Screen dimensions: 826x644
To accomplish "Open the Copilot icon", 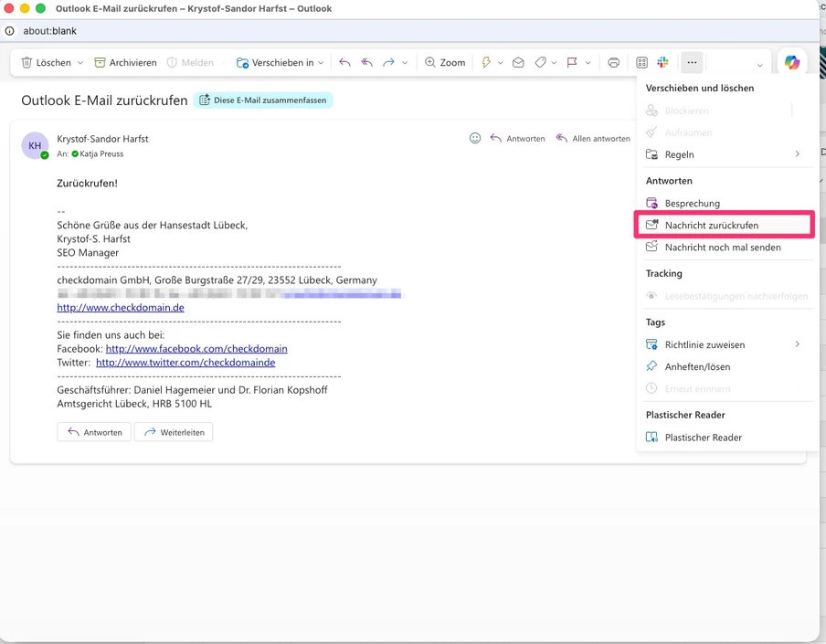I will 792,63.
